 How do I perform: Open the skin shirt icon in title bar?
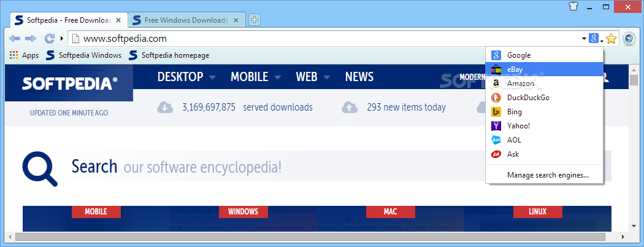click(573, 6)
